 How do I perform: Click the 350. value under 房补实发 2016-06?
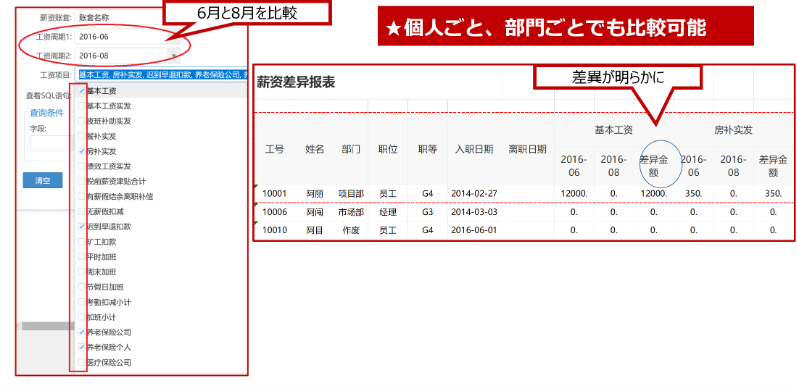pyautogui.click(x=693, y=194)
